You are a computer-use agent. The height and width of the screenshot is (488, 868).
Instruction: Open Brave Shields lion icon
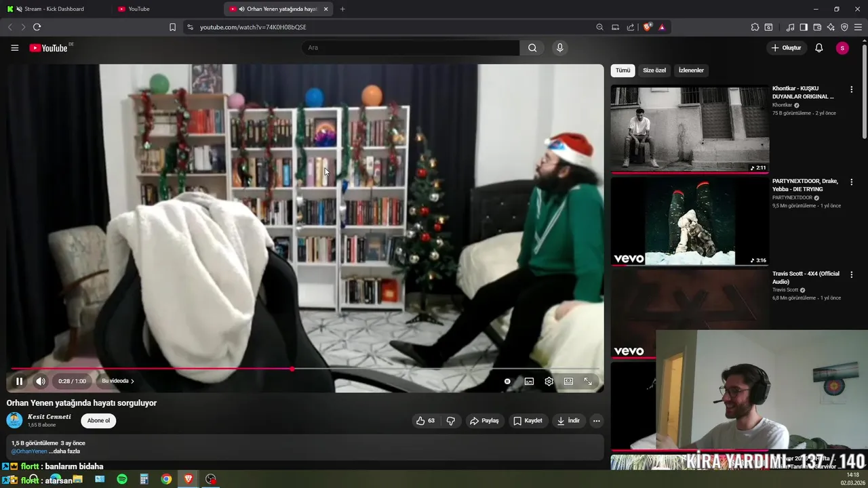point(648,27)
